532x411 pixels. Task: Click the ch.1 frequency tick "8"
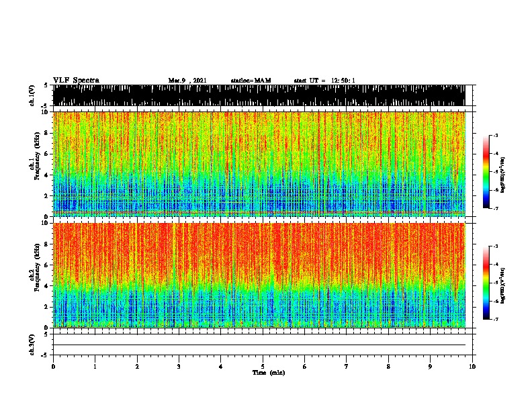[x=46, y=133]
